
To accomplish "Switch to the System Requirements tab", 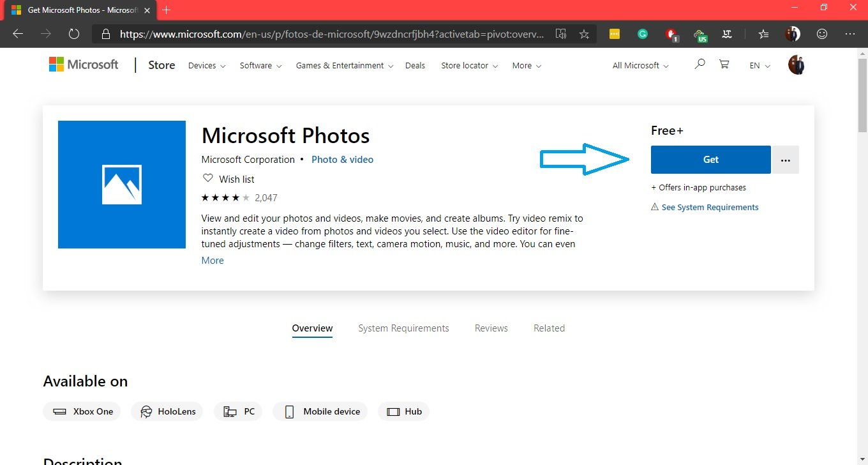I will [x=403, y=328].
